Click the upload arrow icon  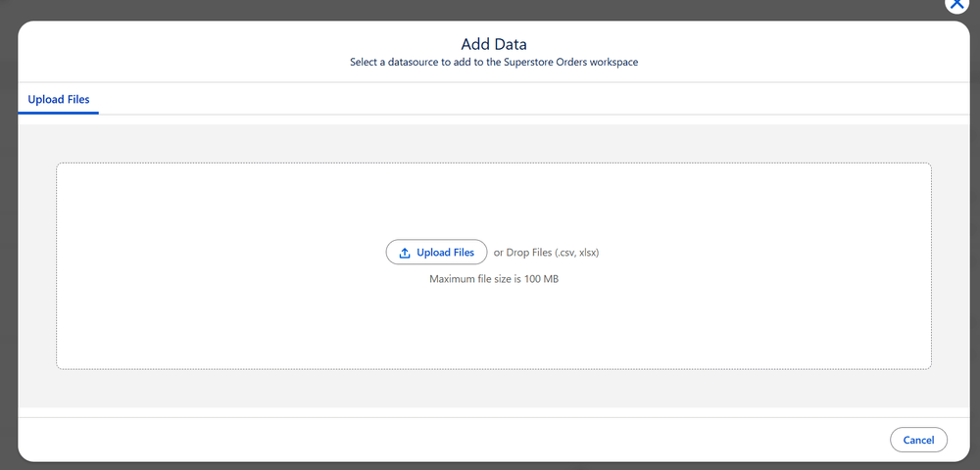(405, 253)
